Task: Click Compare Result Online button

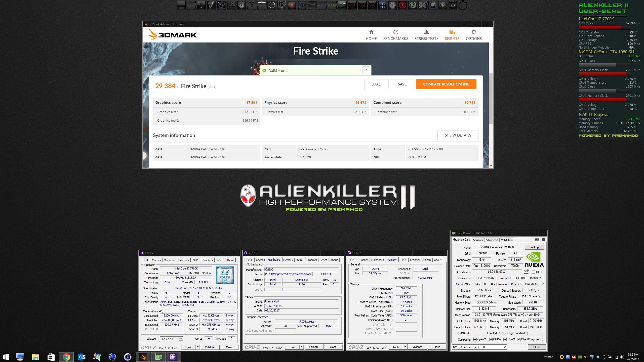Action: [446, 84]
